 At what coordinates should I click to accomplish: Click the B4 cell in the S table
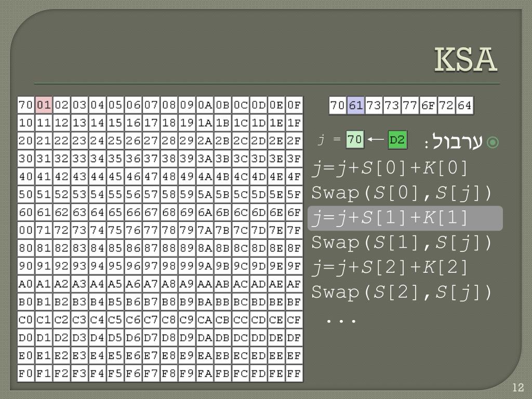pos(97,302)
